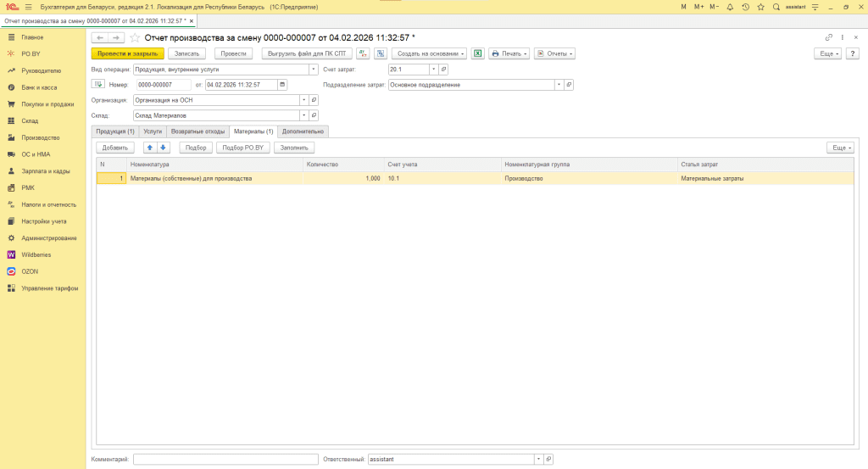Click Провести и закрыть
The image size is (868, 469).
tap(128, 53)
